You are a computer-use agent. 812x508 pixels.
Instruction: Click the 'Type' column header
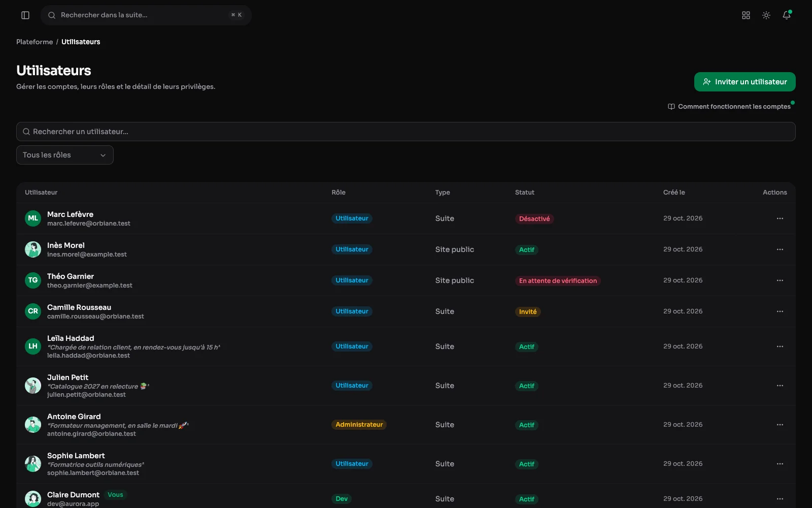point(443,193)
